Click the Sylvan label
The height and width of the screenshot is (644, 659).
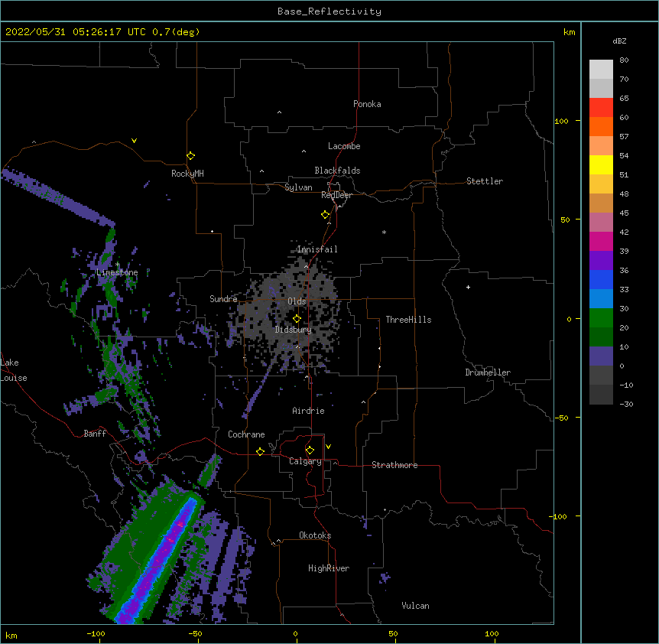298,187
